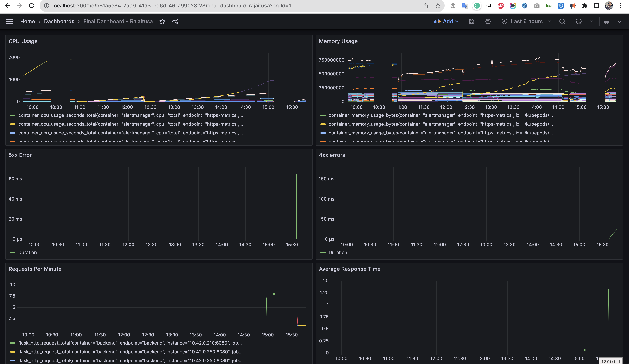
Task: Open Google Translate extension
Action: 464,5
